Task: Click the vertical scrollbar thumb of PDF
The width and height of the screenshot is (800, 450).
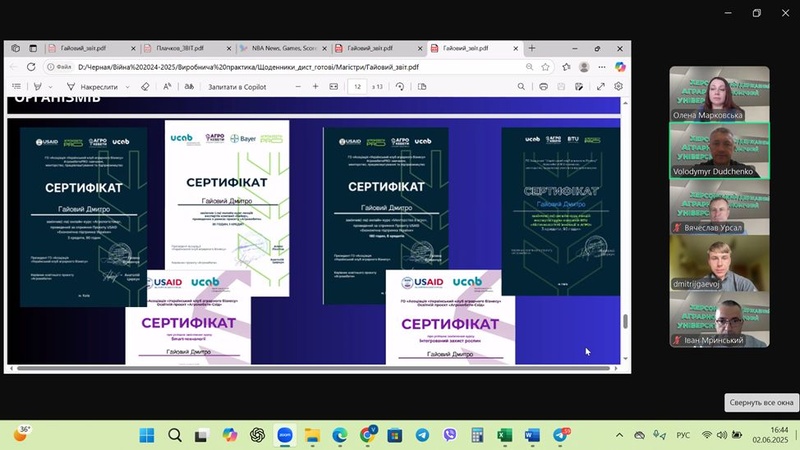Action: [625, 321]
